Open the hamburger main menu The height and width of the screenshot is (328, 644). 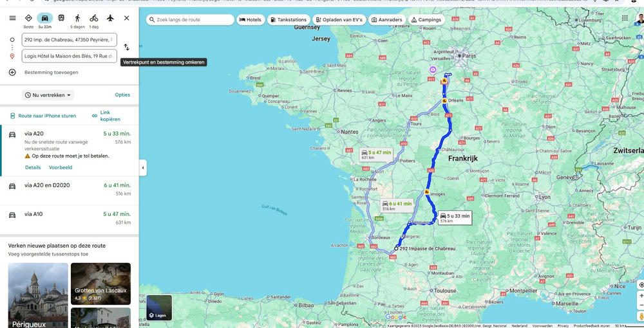click(12, 18)
